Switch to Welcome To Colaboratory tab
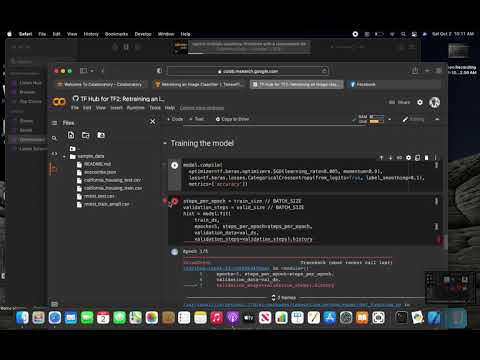This screenshot has width=480, height=360. click(100, 84)
